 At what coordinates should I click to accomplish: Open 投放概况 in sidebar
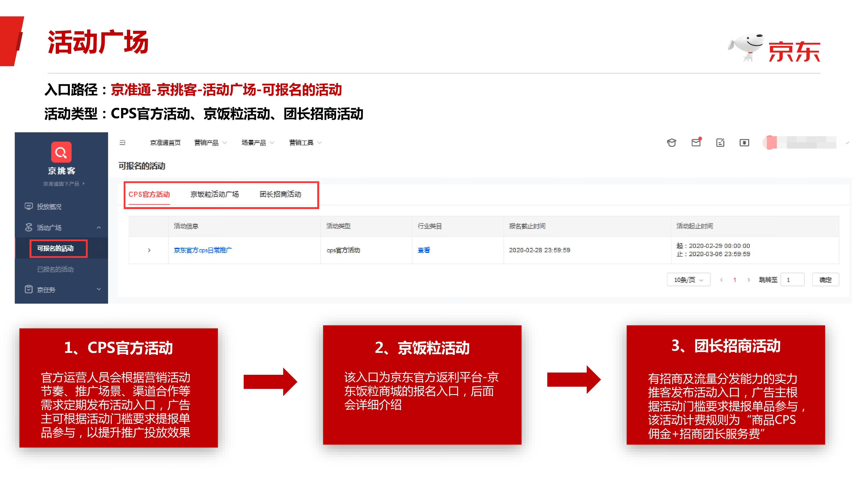pos(49,206)
